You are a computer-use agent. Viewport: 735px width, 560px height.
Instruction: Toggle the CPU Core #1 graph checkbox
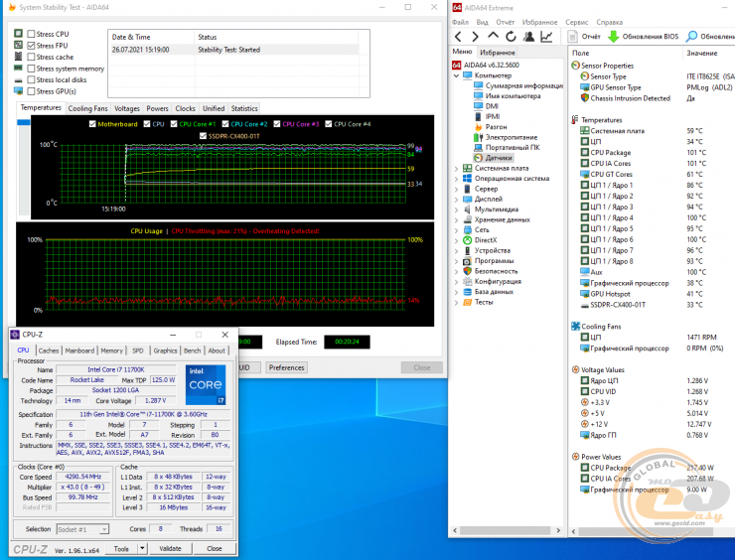(174, 124)
